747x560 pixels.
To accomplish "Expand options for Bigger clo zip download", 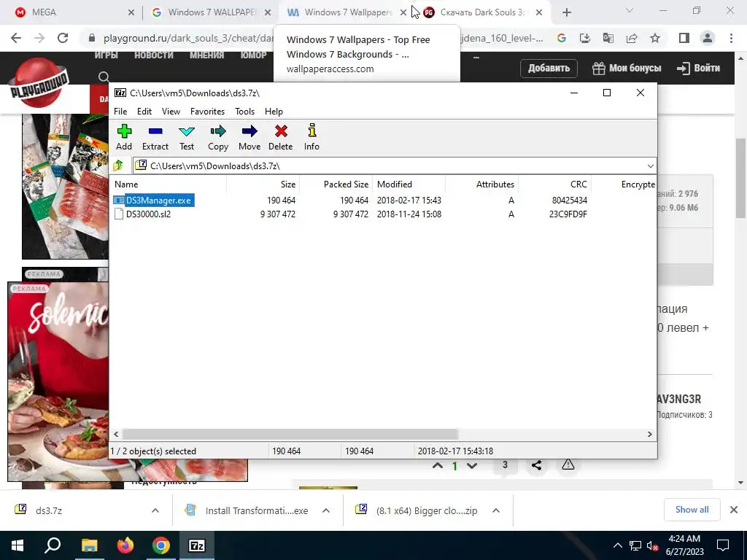I will click(x=496, y=510).
